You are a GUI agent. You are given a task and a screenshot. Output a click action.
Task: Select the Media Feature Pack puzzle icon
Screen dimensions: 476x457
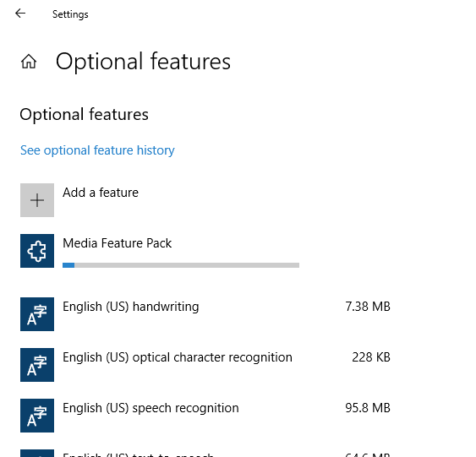pyautogui.click(x=37, y=251)
